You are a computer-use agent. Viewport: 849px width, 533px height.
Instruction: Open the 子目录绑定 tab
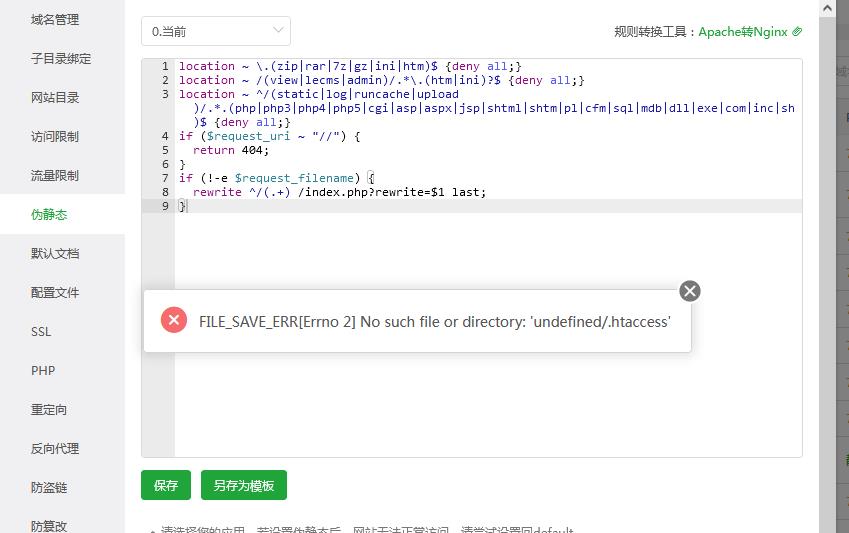pos(61,58)
